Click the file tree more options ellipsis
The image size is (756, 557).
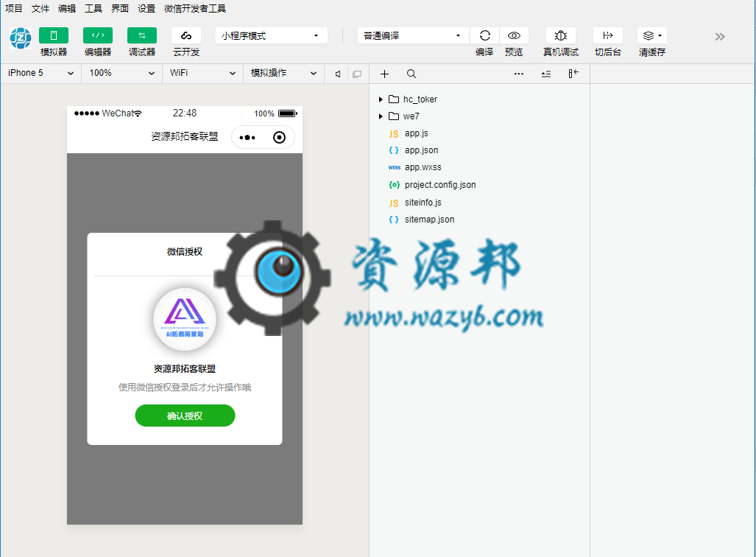[x=519, y=74]
